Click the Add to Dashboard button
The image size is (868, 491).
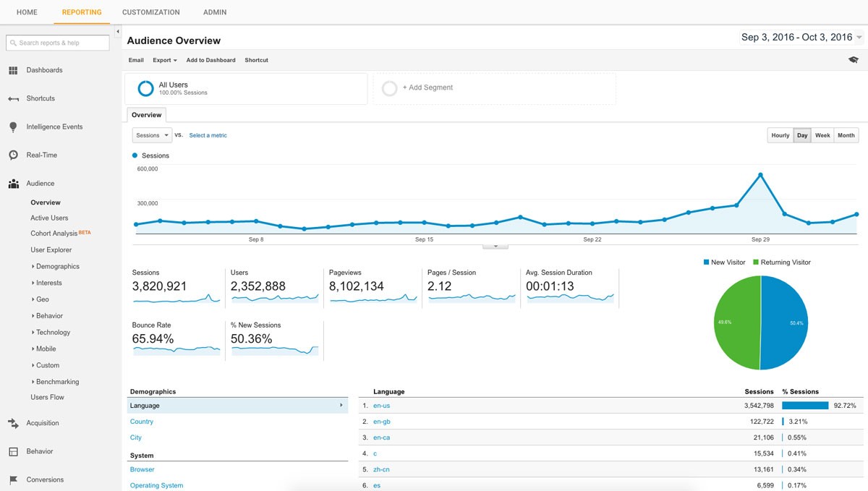(210, 60)
